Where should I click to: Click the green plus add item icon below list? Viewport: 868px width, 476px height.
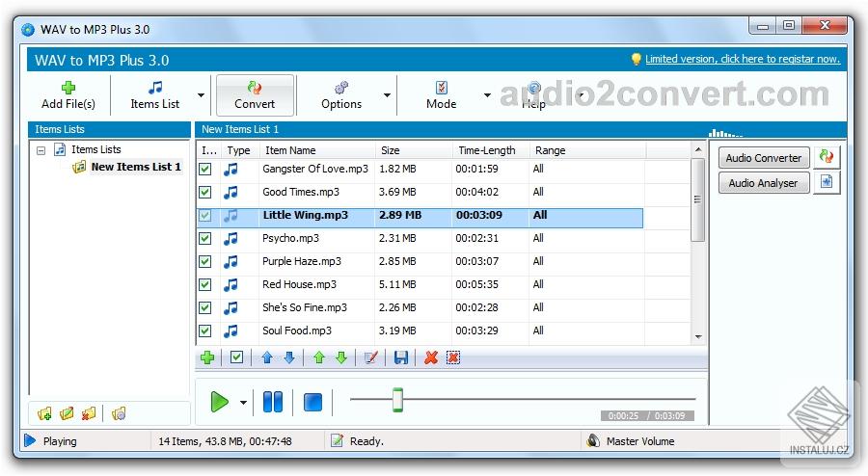[207, 357]
